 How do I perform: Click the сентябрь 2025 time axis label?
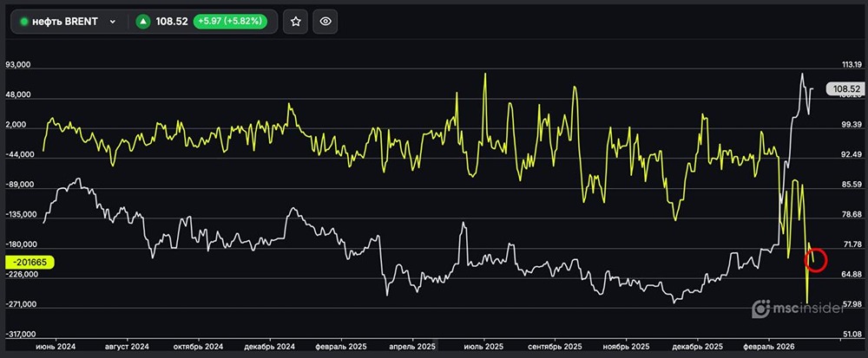(x=554, y=346)
